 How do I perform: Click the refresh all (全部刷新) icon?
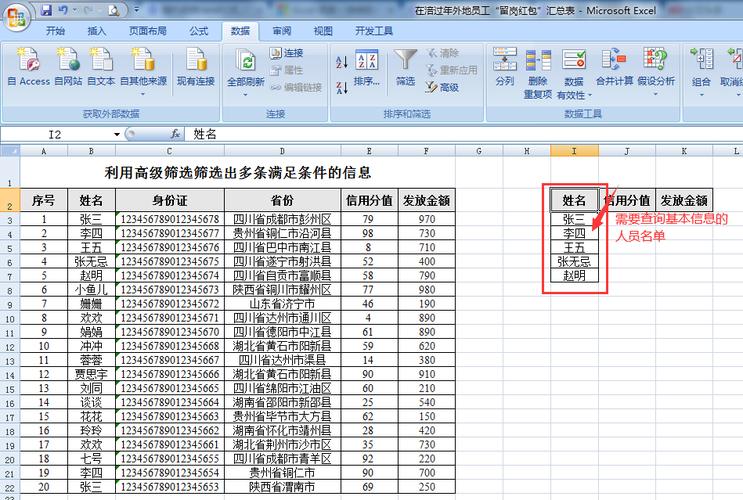pyautogui.click(x=245, y=62)
